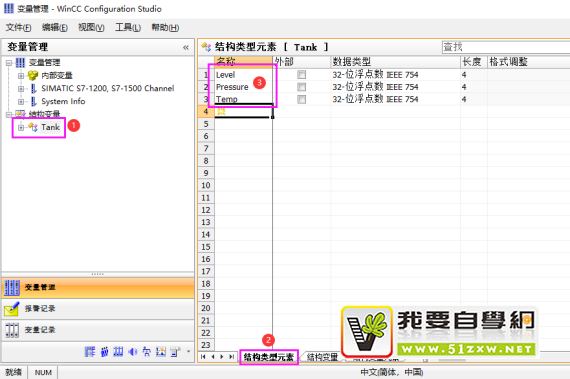Jump to first sheet tab arrow
Image resolution: width=570 pixels, height=379 pixels.
click(203, 357)
